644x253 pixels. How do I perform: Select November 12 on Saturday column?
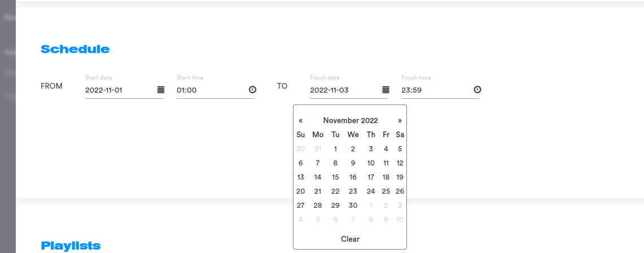pyautogui.click(x=400, y=163)
